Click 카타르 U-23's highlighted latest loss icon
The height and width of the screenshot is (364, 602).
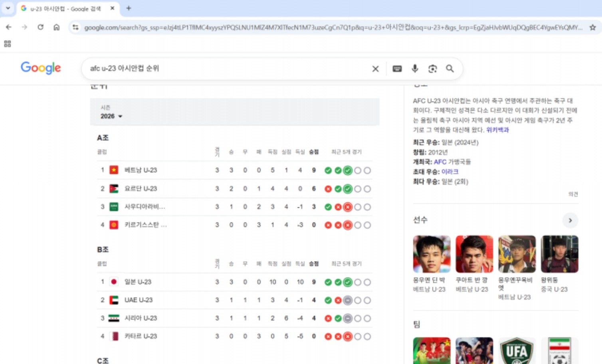[x=348, y=336]
